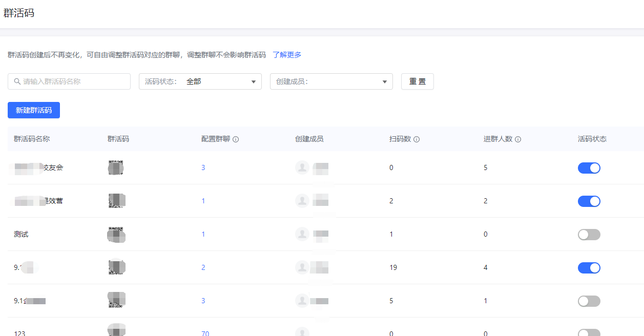Open QR code thumbnail in 测试 row

click(116, 234)
